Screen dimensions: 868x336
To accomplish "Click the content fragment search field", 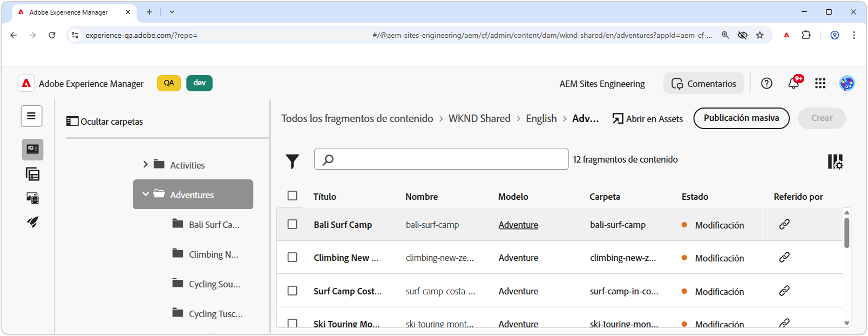I will (441, 159).
